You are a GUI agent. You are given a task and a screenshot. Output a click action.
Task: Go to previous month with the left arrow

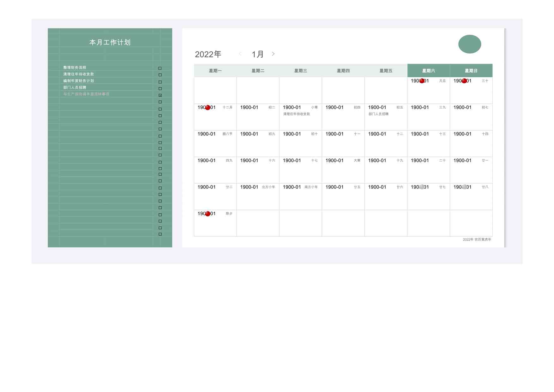pos(240,54)
